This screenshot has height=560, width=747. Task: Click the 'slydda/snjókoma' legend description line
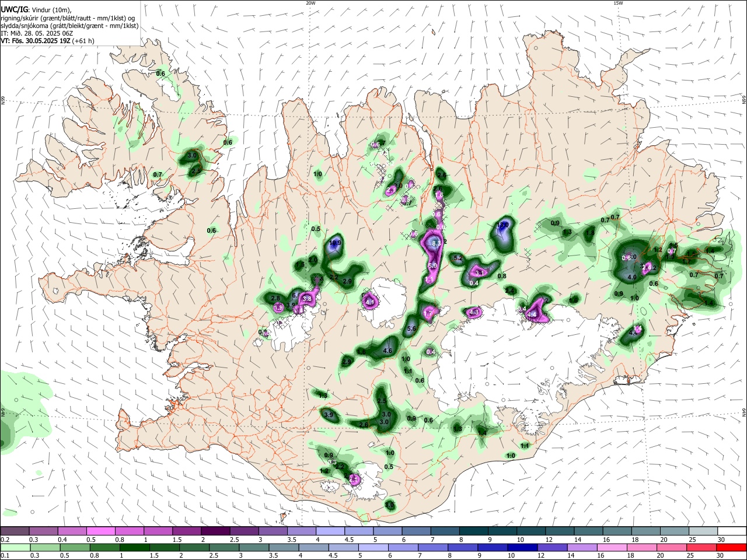click(x=69, y=26)
